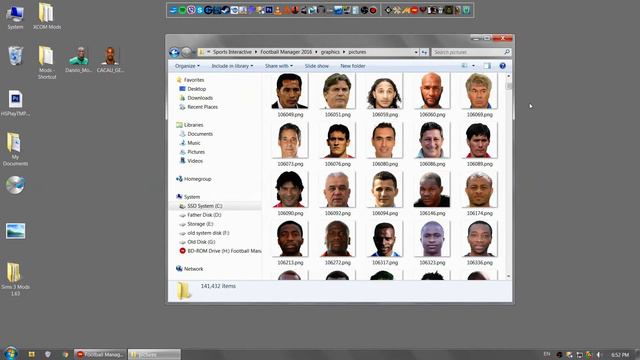Viewport: 640px width, 360px height.
Task: Click file name 106174.png
Action: click(x=480, y=213)
